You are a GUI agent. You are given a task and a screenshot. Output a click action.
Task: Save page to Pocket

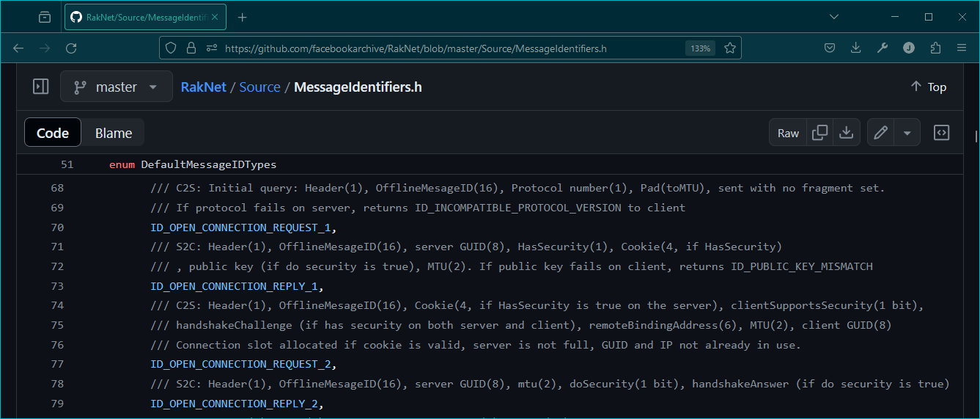pos(830,48)
